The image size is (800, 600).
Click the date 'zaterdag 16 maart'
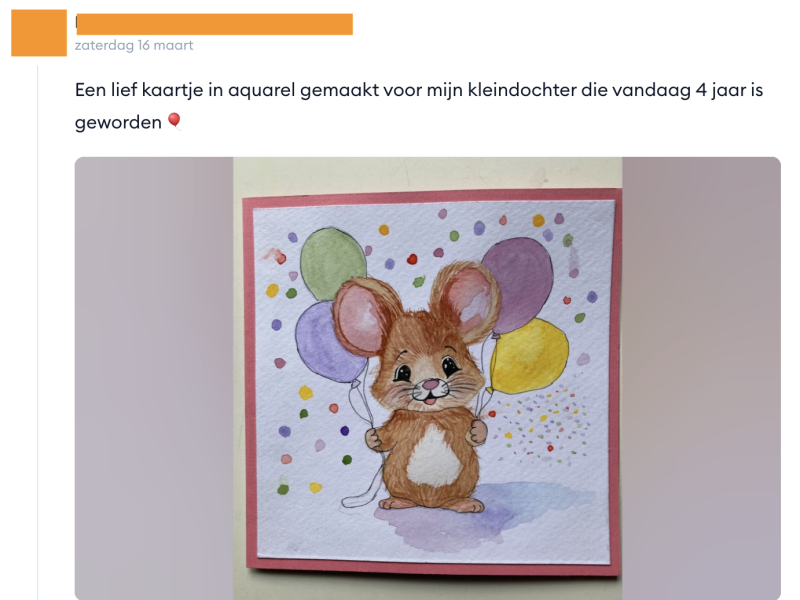click(134, 45)
